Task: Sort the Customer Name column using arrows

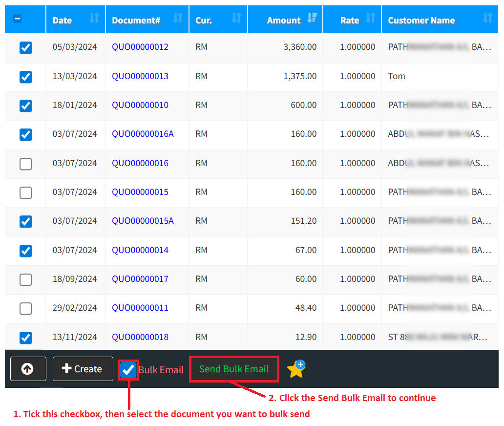Action: tap(487, 19)
